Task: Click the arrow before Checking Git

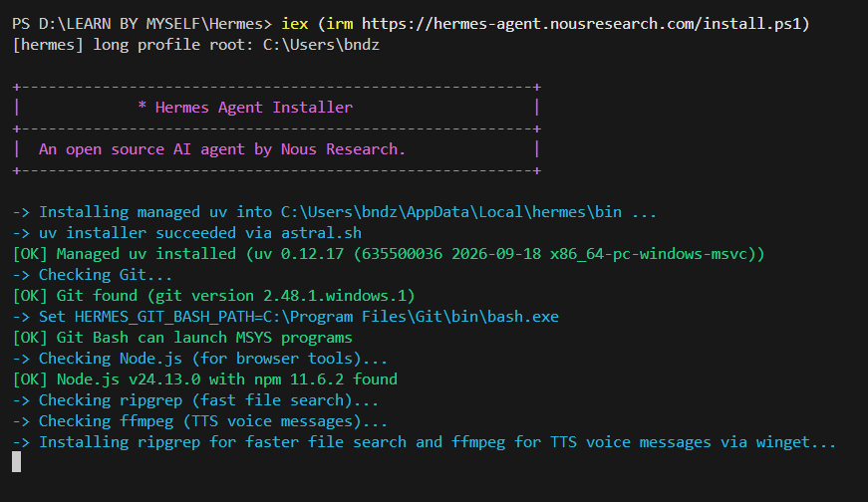Action: [x=21, y=275]
